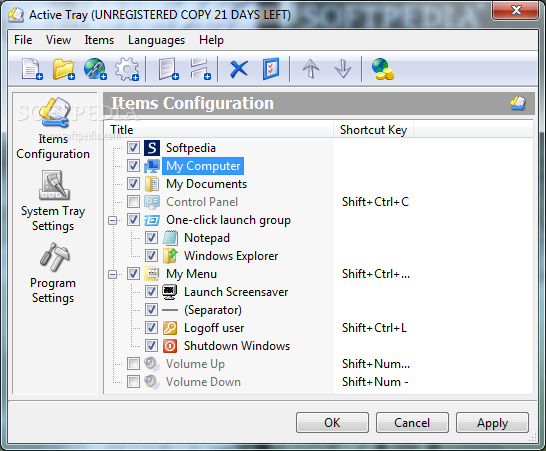
Task: Click the Notepad item icon
Action: click(x=170, y=238)
